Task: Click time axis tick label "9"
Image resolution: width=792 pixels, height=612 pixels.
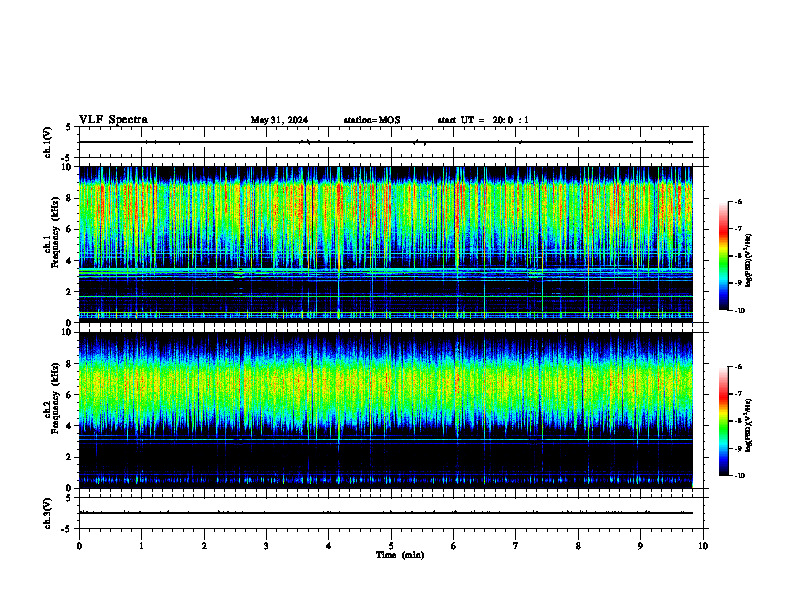Action: tap(640, 546)
